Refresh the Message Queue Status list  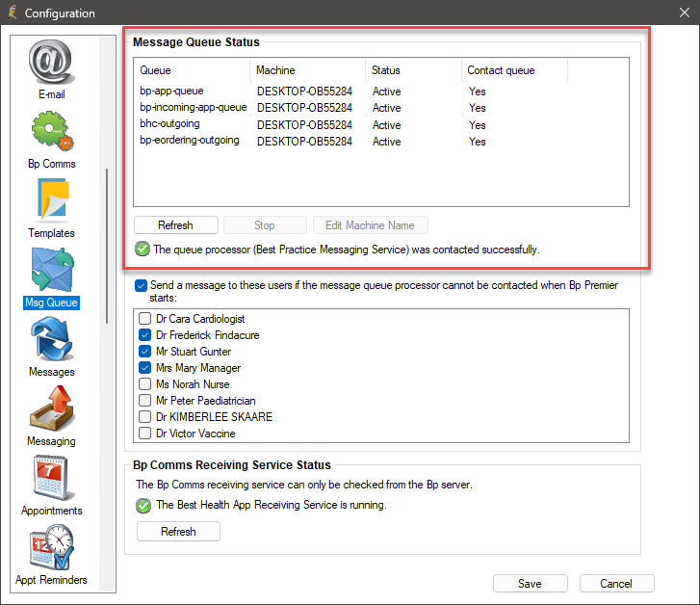[x=176, y=225]
